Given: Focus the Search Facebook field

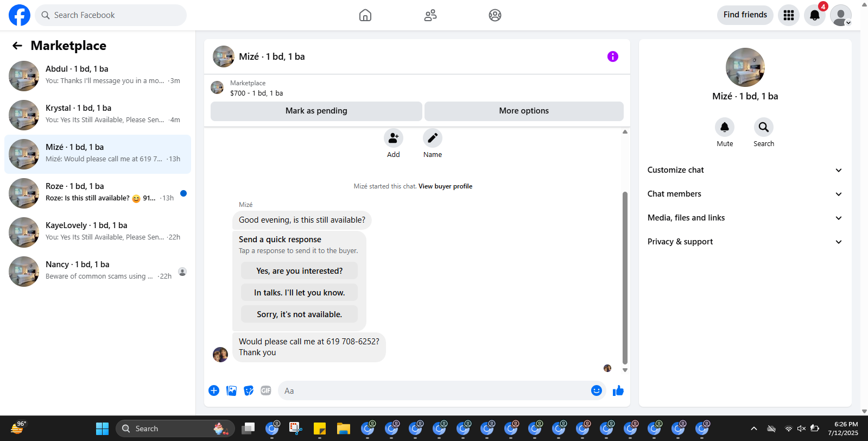Looking at the screenshot, I should coord(111,15).
